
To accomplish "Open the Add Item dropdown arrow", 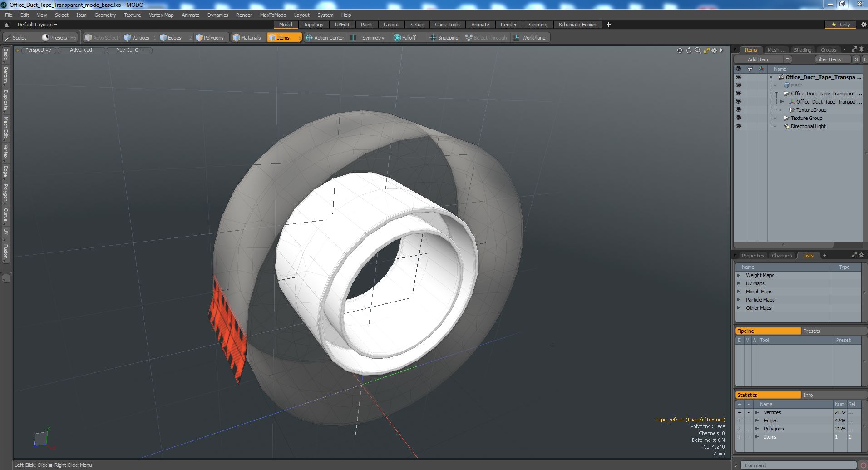I will [x=788, y=59].
